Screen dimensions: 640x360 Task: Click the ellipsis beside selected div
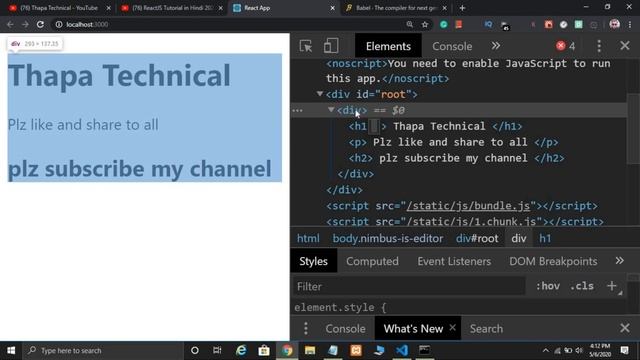pos(297,110)
